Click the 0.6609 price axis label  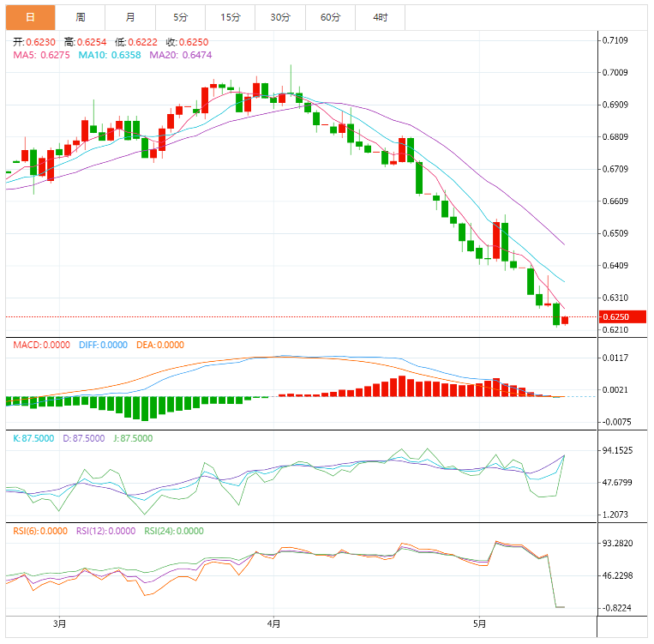[615, 202]
